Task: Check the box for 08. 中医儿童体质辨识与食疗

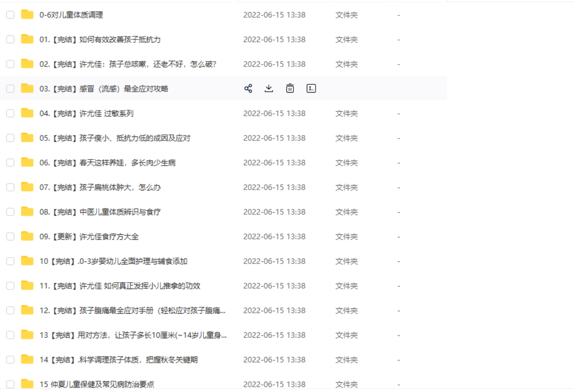Action: pyautogui.click(x=10, y=212)
